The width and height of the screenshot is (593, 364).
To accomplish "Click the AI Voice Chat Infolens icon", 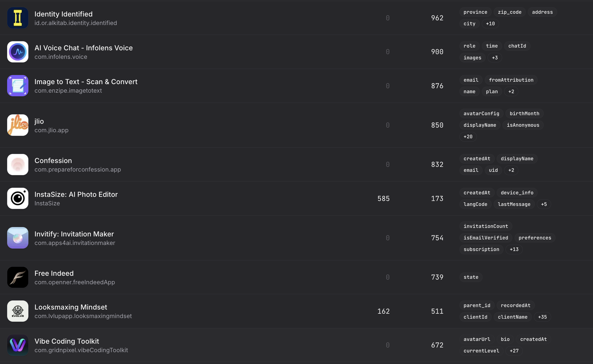I will (x=18, y=52).
